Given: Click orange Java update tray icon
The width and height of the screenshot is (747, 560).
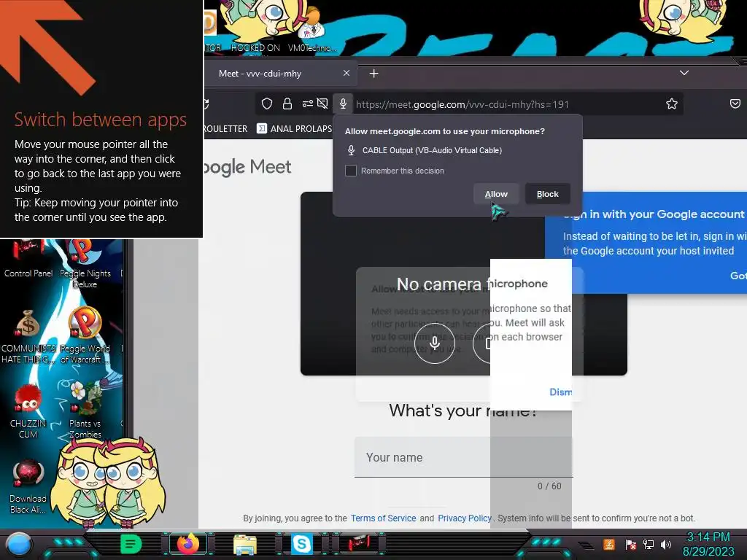Looking at the screenshot, I should (x=609, y=544).
